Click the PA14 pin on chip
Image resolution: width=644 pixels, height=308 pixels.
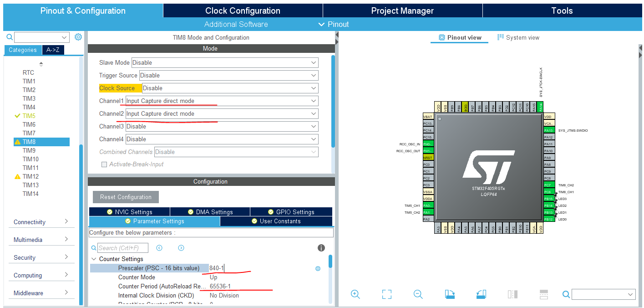540,107
